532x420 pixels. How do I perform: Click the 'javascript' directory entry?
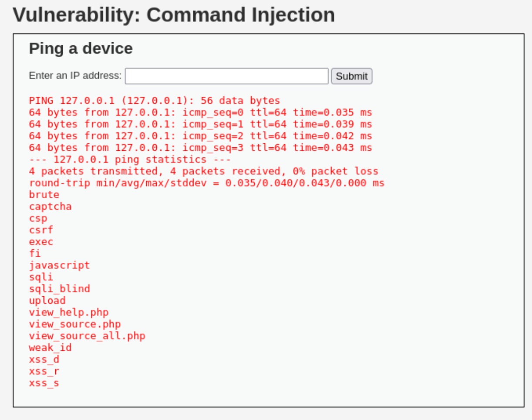[x=59, y=265]
